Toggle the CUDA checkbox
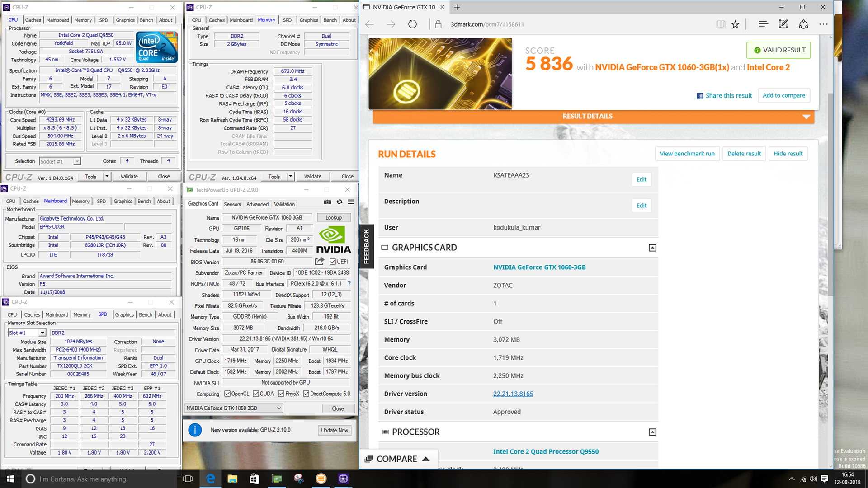This screenshot has width=868, height=488. (256, 394)
